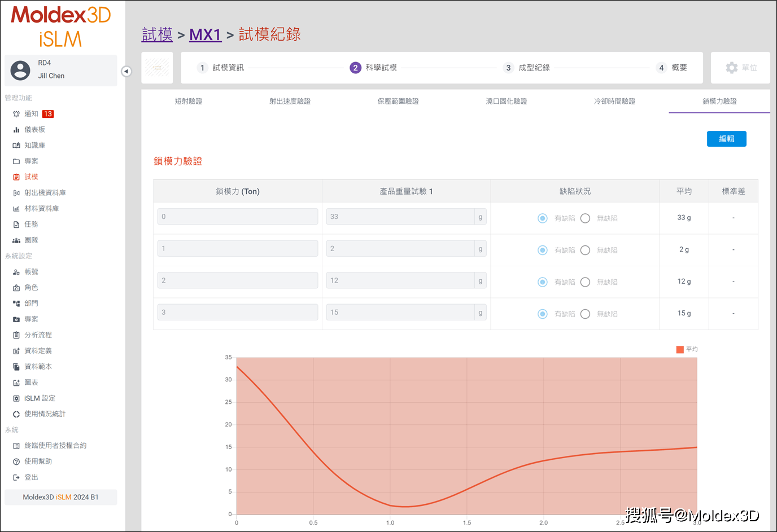This screenshot has height=532, width=777.
Task: Open the MX1 breadcrumb link
Action: tap(205, 34)
